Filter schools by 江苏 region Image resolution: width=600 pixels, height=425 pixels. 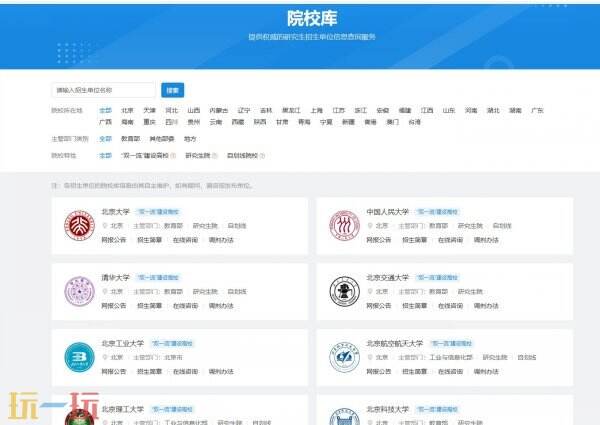click(x=339, y=111)
